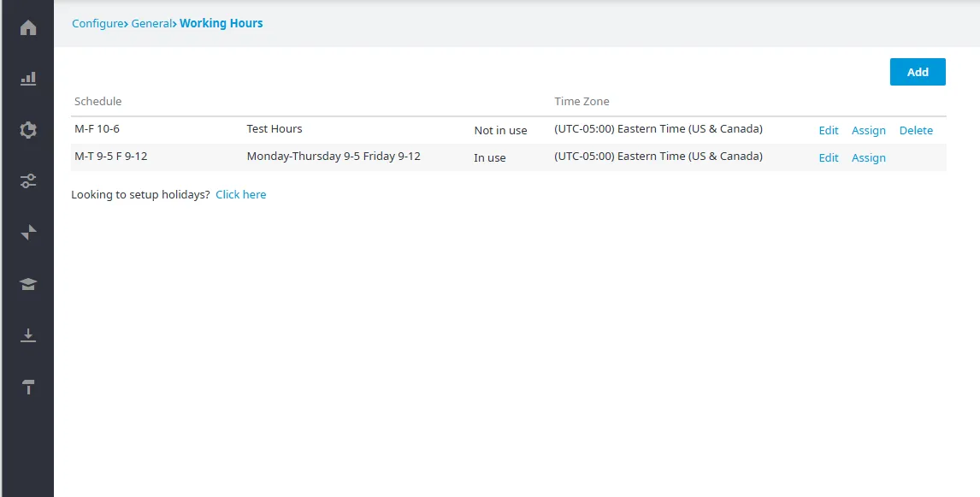The width and height of the screenshot is (980, 497).
Task: Click the 'Time Zone' column header
Action: [x=582, y=101]
